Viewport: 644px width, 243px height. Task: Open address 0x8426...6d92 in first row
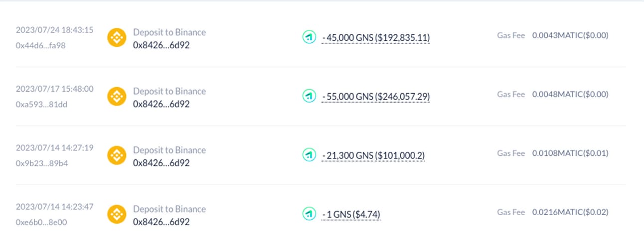coord(161,45)
